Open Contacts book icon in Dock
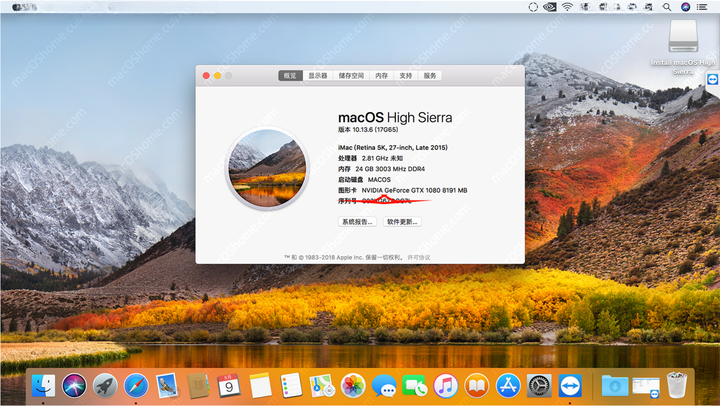This screenshot has height=406, width=720. [198, 385]
